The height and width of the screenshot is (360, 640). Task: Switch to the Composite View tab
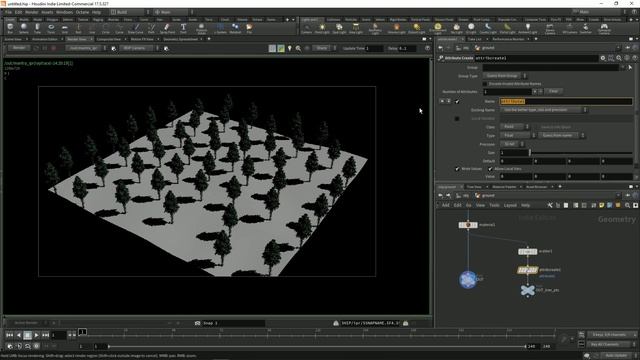[109, 39]
